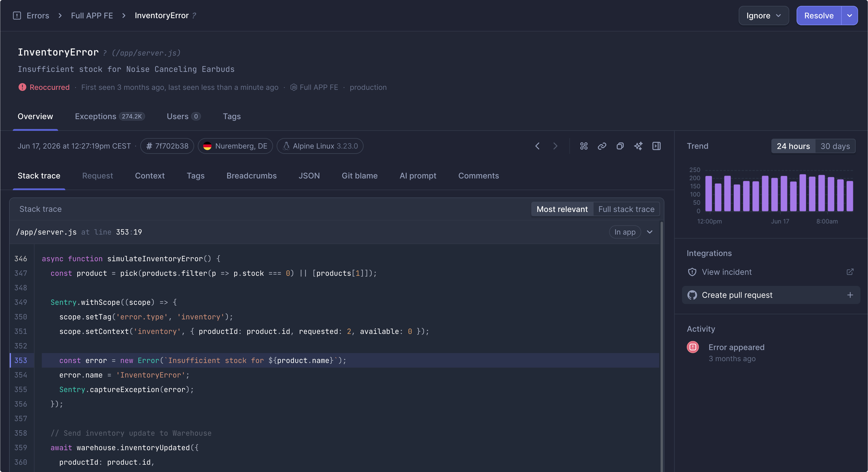Click the Jun 17, 2026 timestamp text

click(x=74, y=146)
